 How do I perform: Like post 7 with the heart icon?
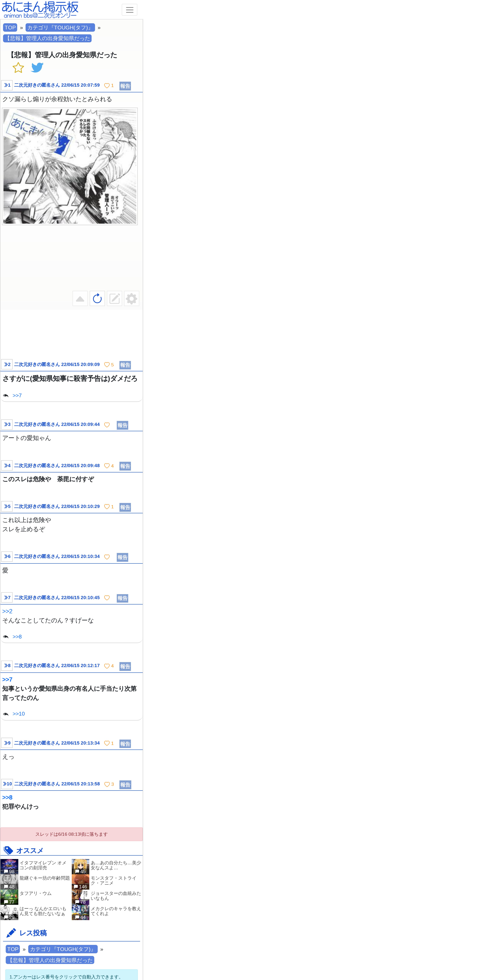click(x=107, y=598)
